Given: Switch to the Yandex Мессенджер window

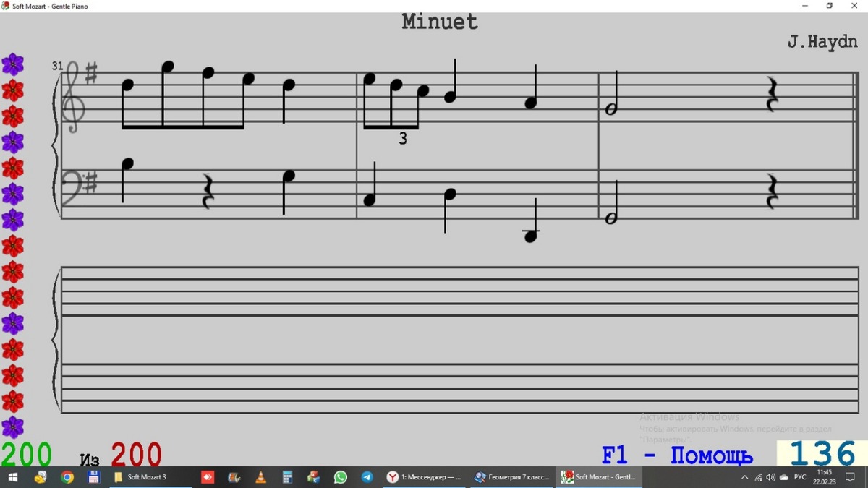Looking at the screenshot, I should click(425, 477).
